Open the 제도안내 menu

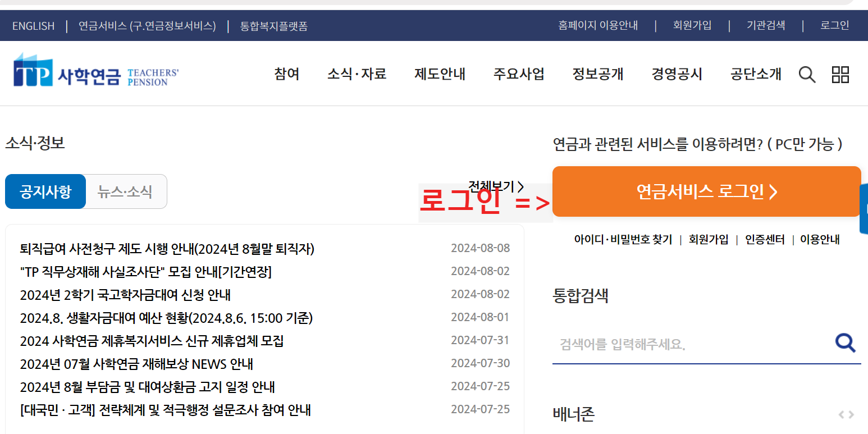(x=440, y=74)
